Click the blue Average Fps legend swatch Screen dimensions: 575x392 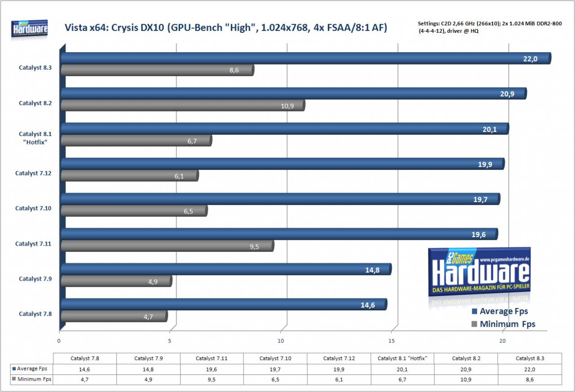click(x=474, y=311)
